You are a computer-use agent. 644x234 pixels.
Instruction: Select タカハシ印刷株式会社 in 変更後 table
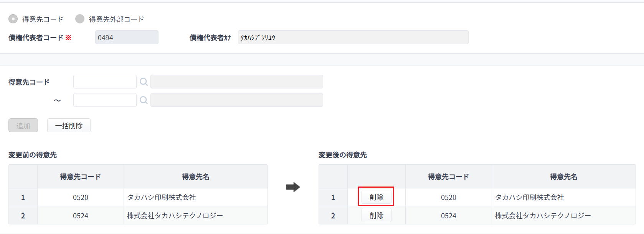click(530, 197)
